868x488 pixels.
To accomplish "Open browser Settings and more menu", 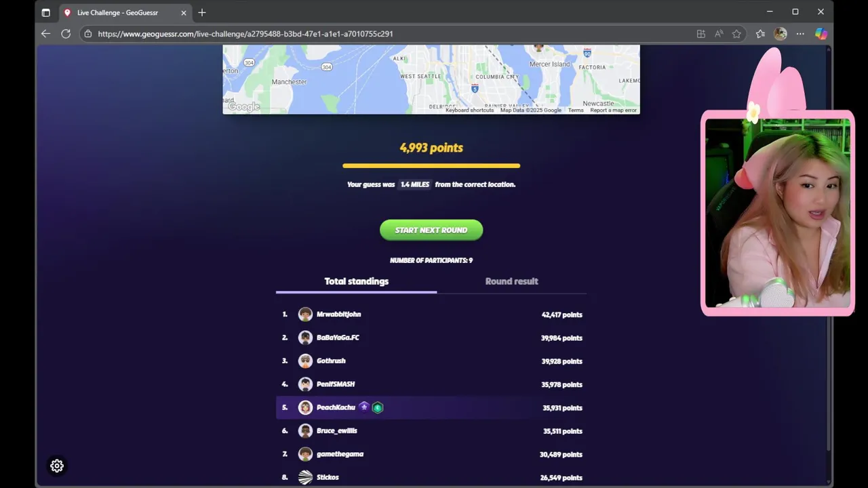I will [800, 34].
